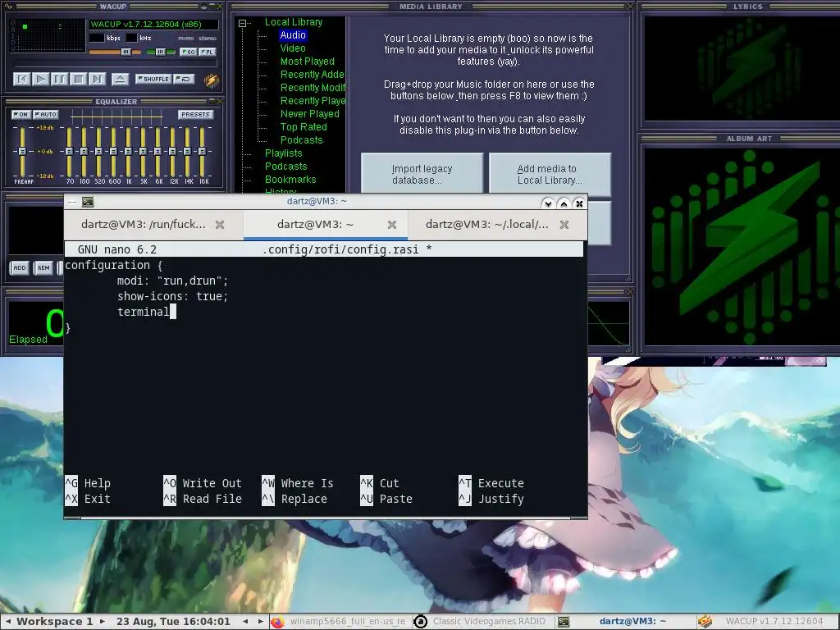Click the 70 Hz equalizer band slider
The width and height of the screenshot is (840, 630).
tap(69, 152)
